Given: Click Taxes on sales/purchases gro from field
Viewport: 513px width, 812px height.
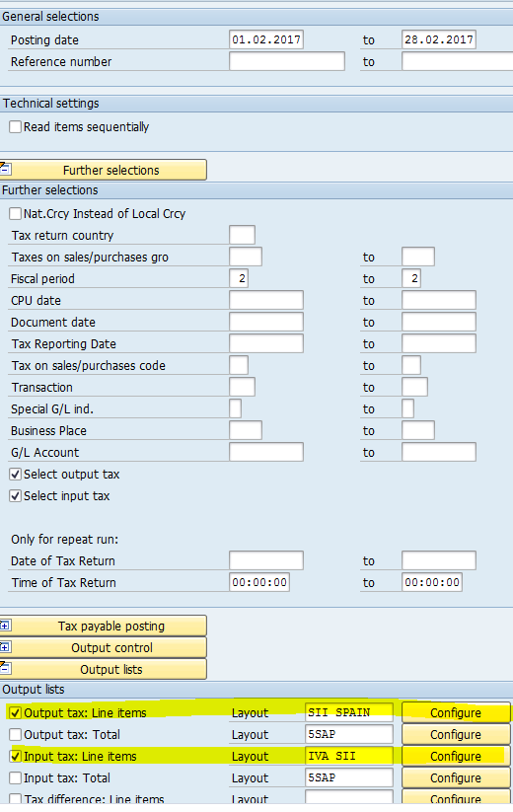Looking at the screenshot, I should 246,257.
